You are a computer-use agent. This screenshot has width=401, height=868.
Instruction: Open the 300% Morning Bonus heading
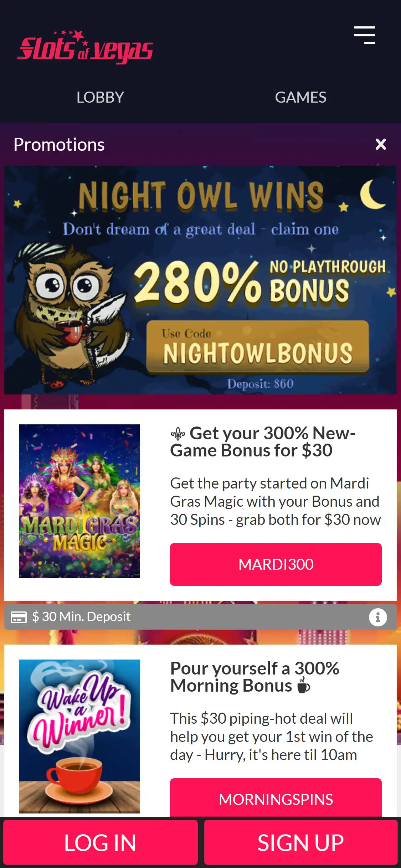tap(255, 677)
